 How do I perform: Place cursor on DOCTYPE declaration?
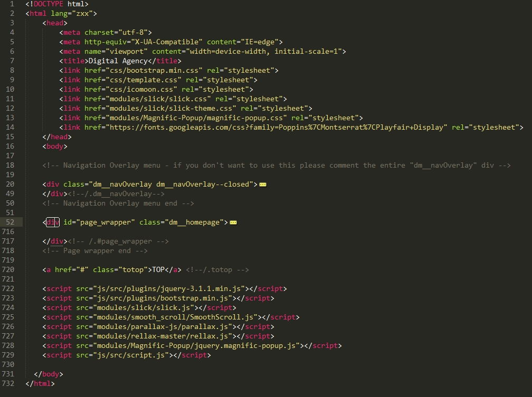point(56,4)
